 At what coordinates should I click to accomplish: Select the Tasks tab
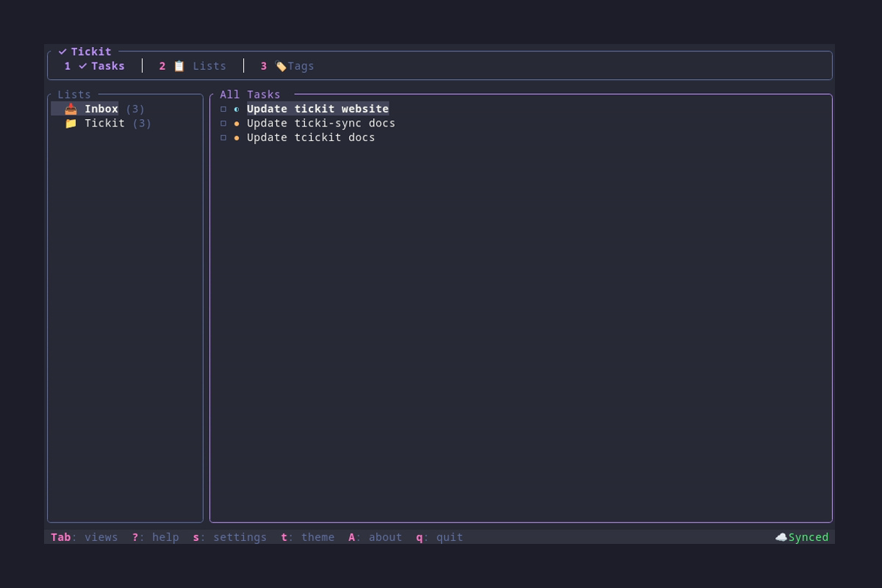[107, 65]
